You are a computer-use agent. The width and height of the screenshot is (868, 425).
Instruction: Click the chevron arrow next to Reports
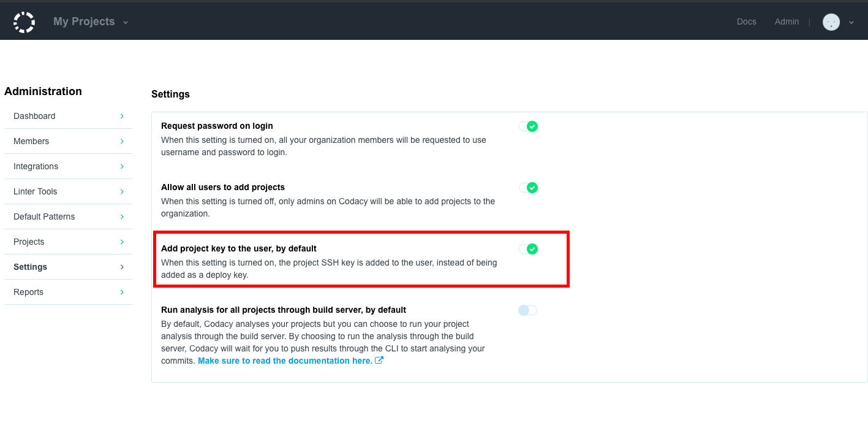(x=122, y=292)
